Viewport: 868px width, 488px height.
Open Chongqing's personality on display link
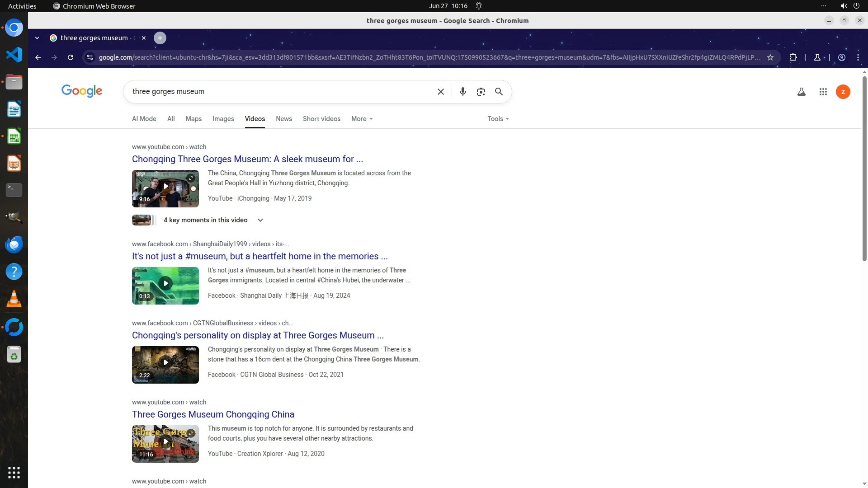[258, 335]
